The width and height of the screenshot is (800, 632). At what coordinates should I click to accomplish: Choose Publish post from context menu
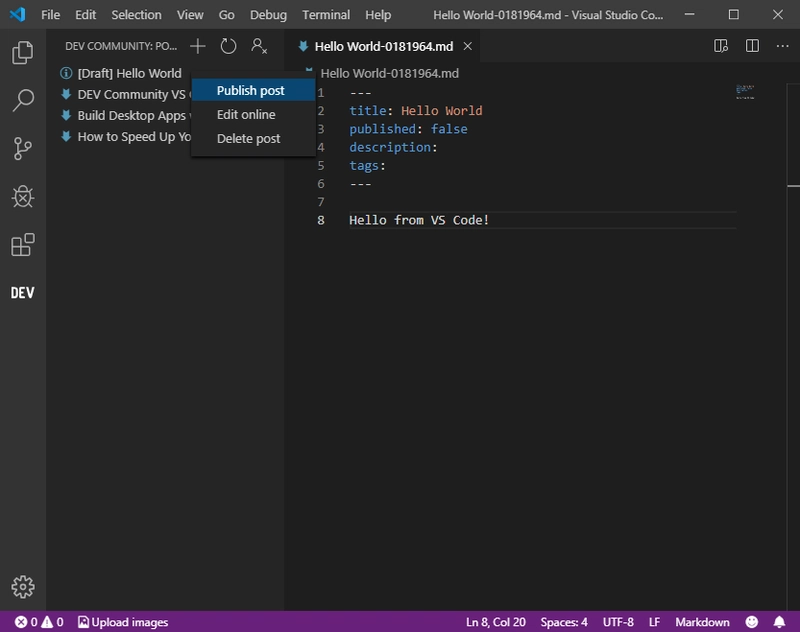[x=253, y=90]
